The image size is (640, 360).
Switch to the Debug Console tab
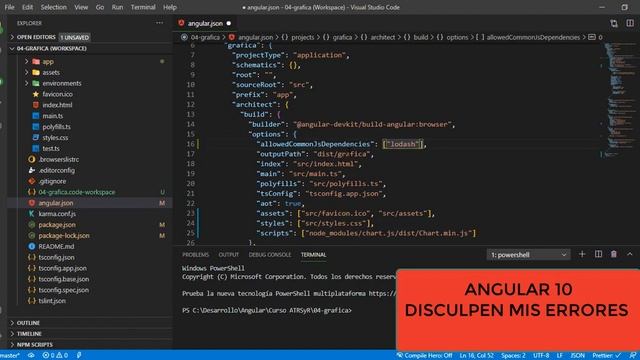pos(270,254)
